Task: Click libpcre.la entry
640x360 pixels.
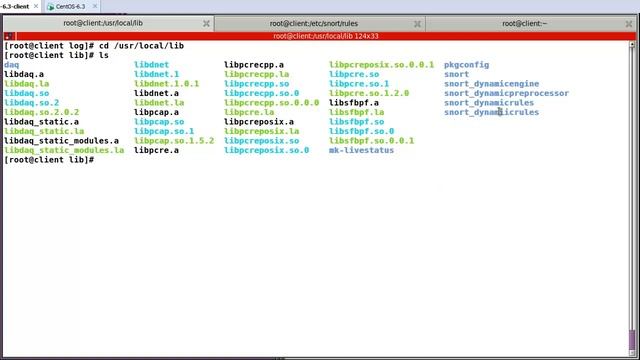Action: coord(249,112)
